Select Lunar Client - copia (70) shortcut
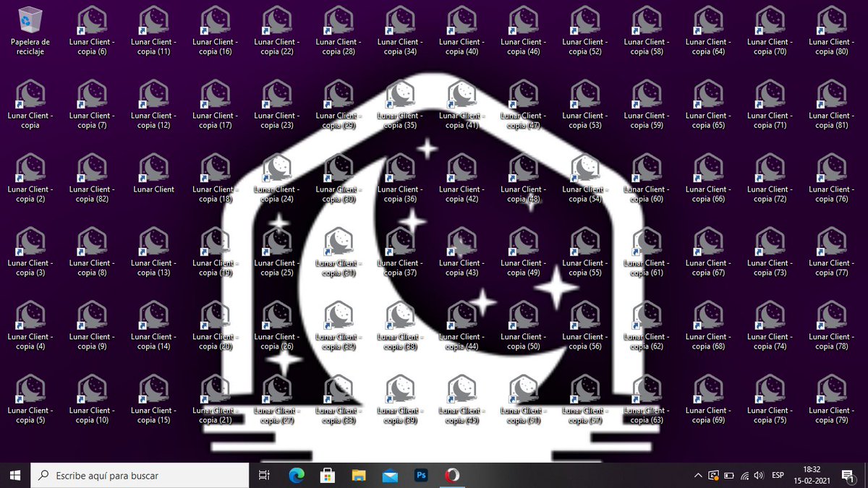The height and width of the screenshot is (488, 868). (770, 32)
